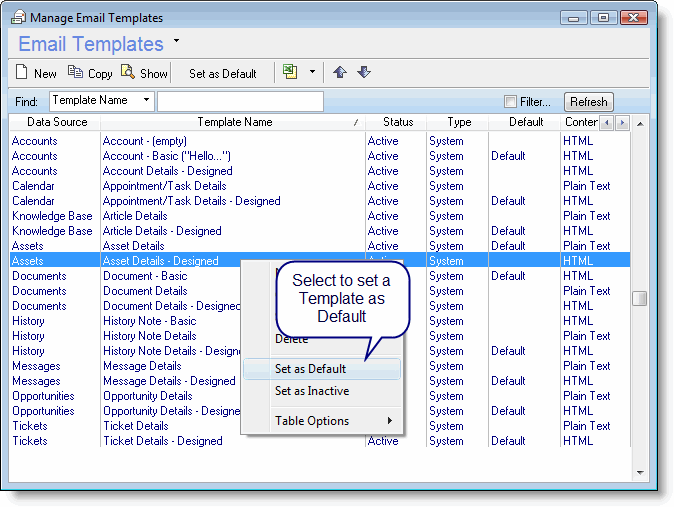674x507 pixels.
Task: Move template up with up arrow
Action: tap(340, 72)
